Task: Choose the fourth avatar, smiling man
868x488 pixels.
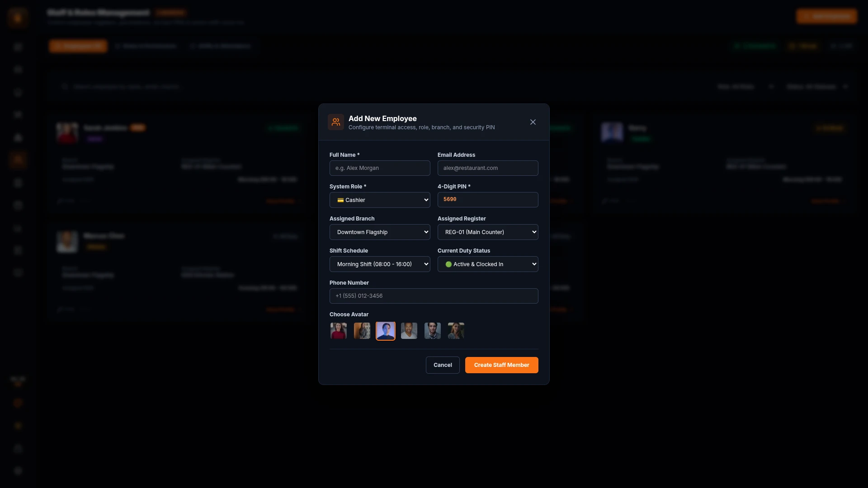Action: coord(409,331)
